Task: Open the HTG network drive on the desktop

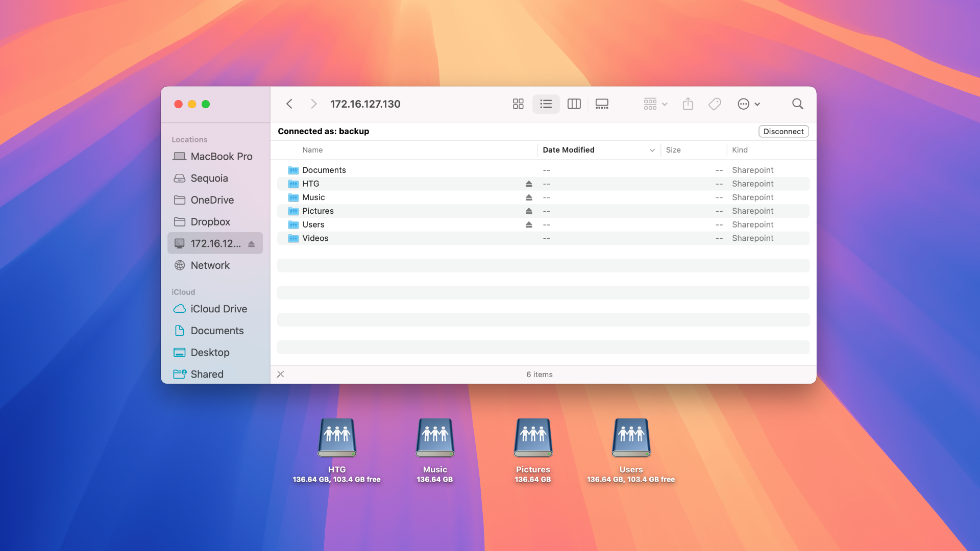Action: tap(337, 438)
